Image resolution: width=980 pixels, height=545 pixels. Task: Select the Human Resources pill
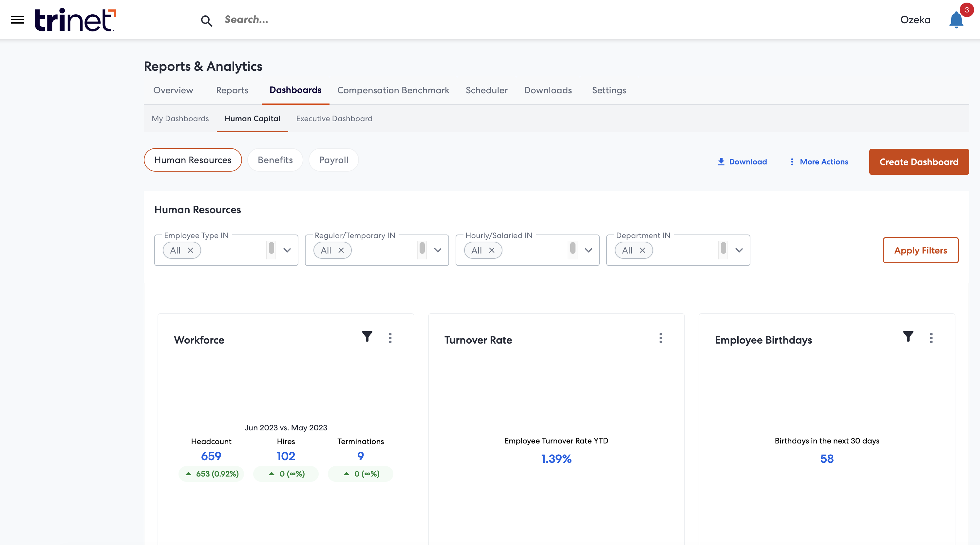[x=193, y=160]
